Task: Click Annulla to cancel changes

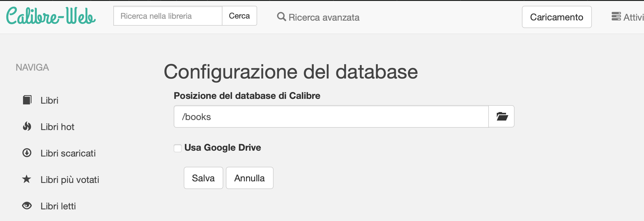Action: (249, 178)
